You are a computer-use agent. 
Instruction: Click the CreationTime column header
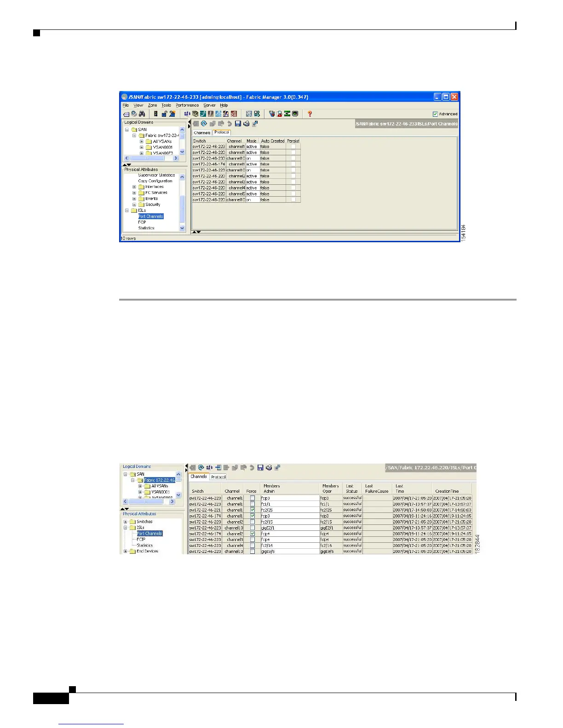[452, 489]
